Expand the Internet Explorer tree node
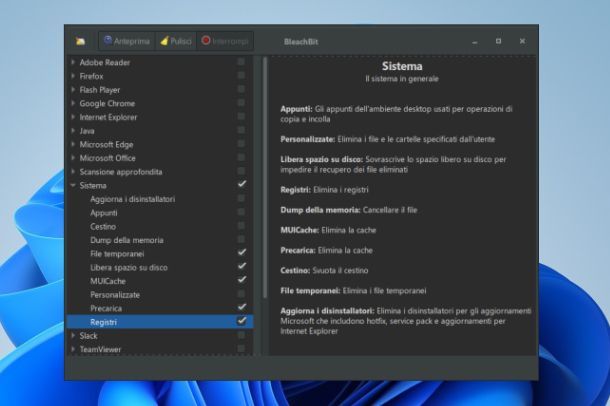Image resolution: width=610 pixels, height=406 pixels. click(73, 117)
